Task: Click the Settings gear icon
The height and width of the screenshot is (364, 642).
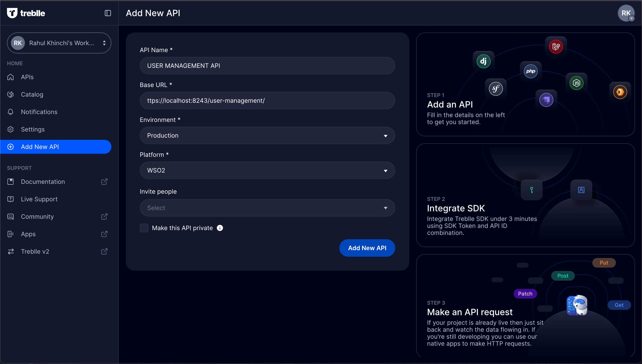Action: pos(10,129)
